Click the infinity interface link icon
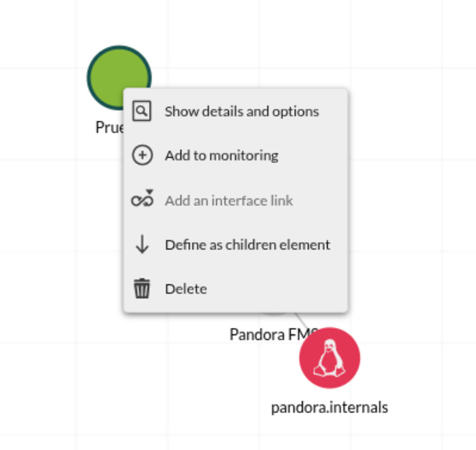The width and height of the screenshot is (476, 450). click(x=142, y=201)
